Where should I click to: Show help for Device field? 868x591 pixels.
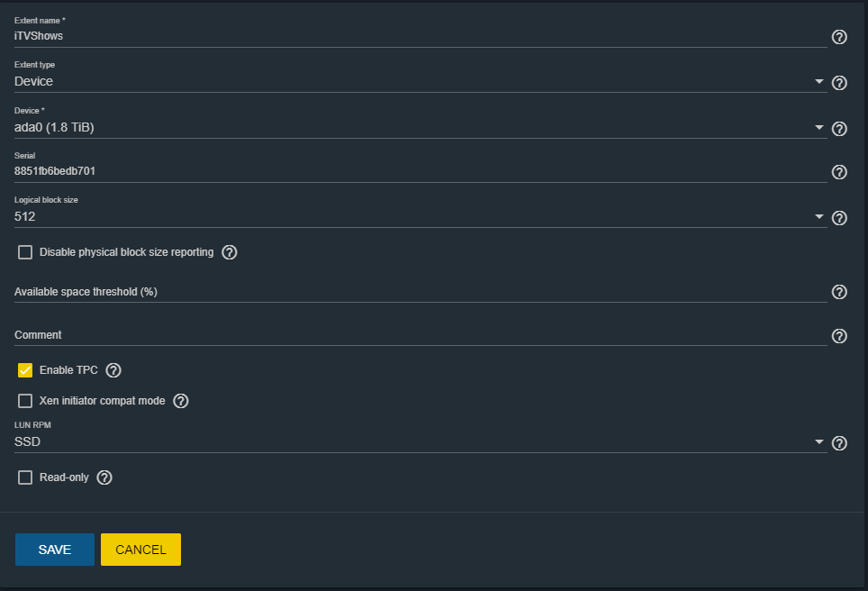point(839,129)
